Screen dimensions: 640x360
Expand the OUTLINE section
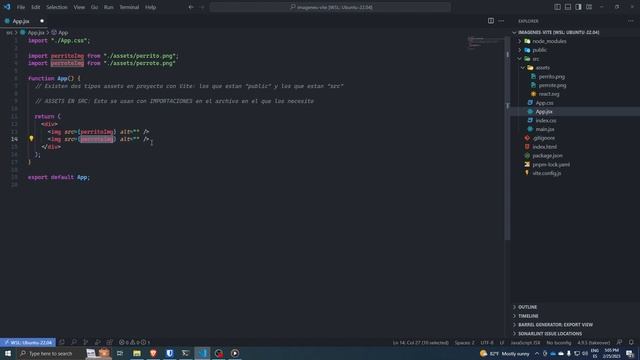click(527, 307)
